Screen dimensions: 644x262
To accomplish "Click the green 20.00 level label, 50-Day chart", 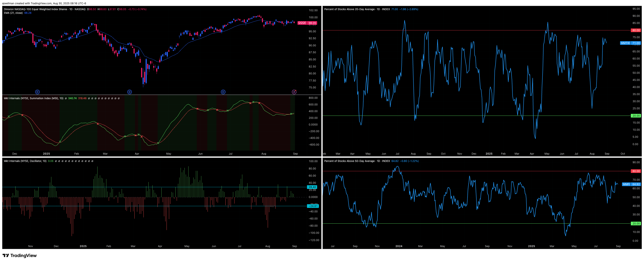I will tap(636, 224).
